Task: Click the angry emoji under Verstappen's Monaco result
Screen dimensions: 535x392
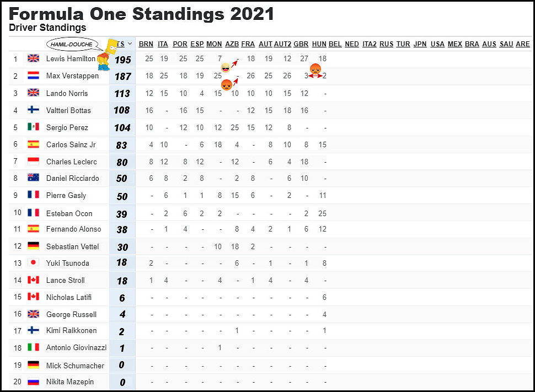Action: click(227, 85)
